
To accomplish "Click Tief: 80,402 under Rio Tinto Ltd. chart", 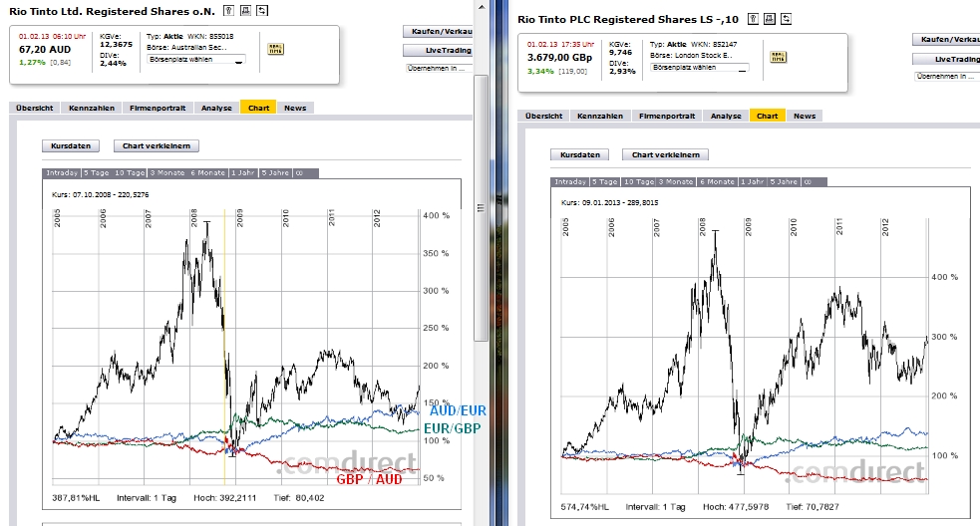I will [299, 498].
